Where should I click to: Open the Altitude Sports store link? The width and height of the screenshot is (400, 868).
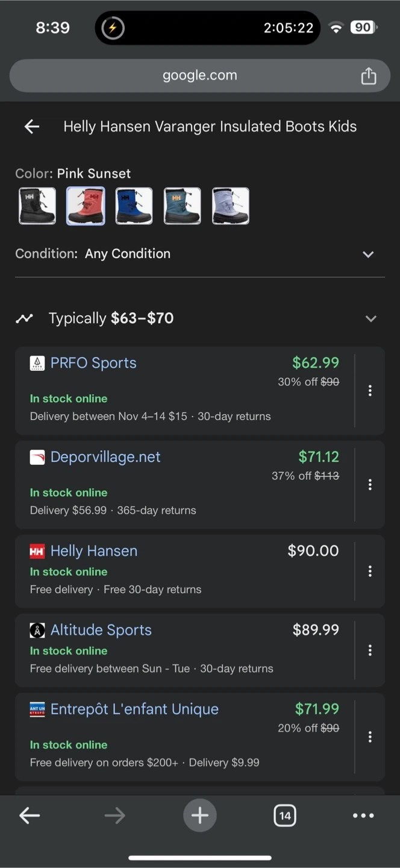point(101,630)
